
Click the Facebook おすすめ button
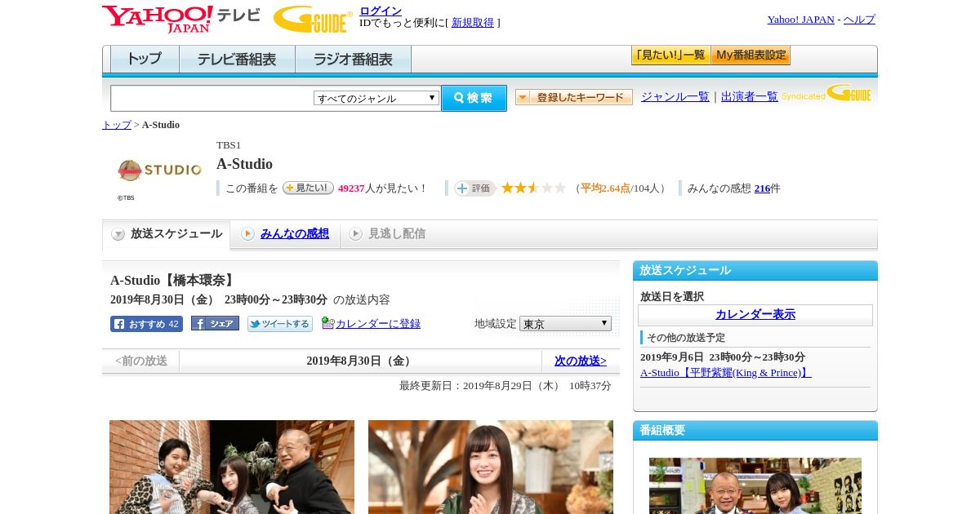click(x=146, y=324)
